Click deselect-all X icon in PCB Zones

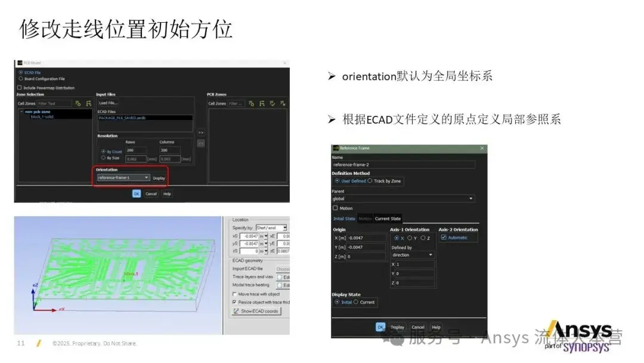click(x=283, y=104)
